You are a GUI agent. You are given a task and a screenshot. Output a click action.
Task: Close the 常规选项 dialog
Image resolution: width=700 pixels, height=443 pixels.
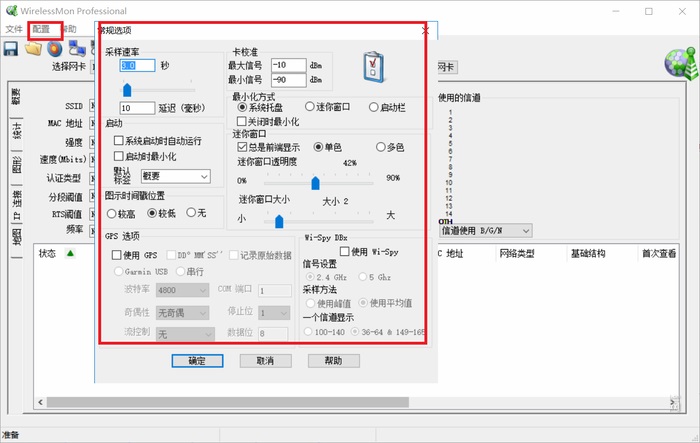pyautogui.click(x=425, y=30)
